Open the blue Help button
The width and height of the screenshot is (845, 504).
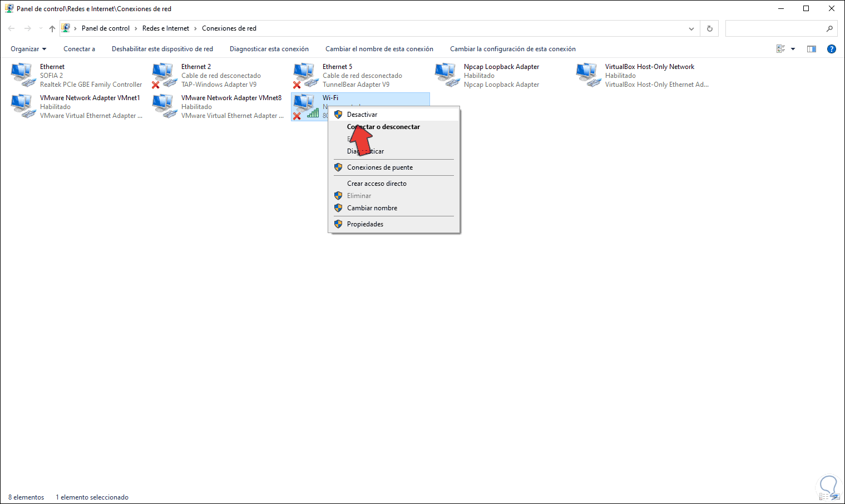click(832, 49)
